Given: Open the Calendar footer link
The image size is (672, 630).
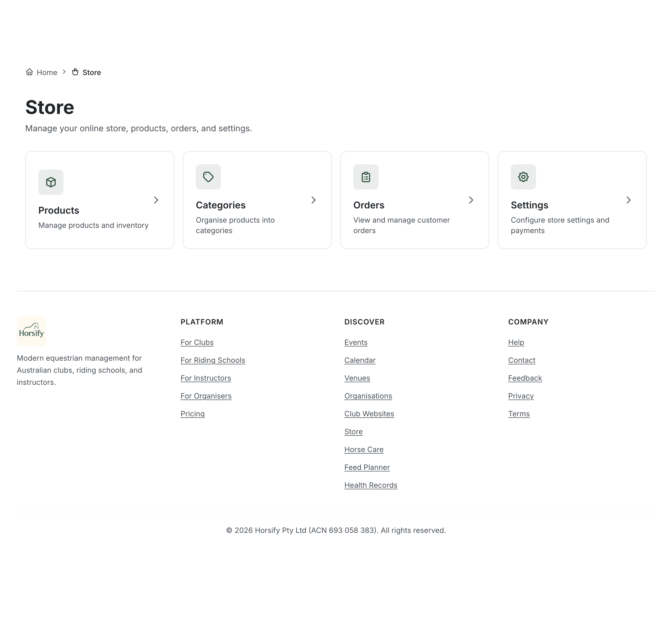Looking at the screenshot, I should coord(360,360).
